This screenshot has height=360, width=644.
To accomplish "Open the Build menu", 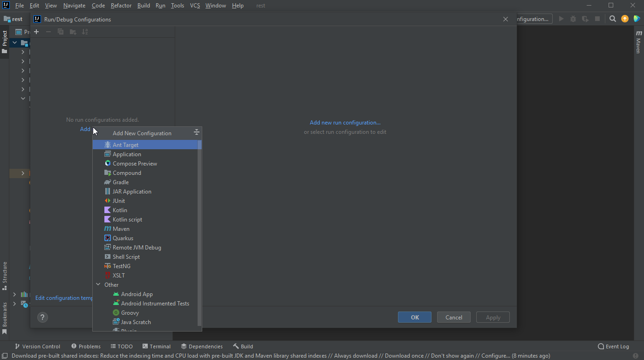I will [x=143, y=5].
